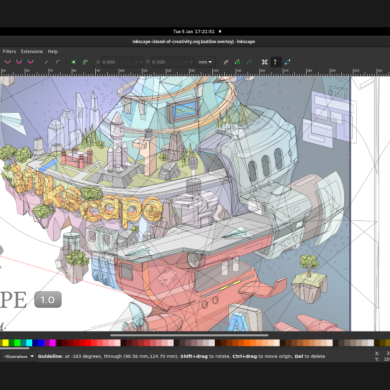
Task: Click the horizontal ruler above the canvas
Action: (195, 72)
